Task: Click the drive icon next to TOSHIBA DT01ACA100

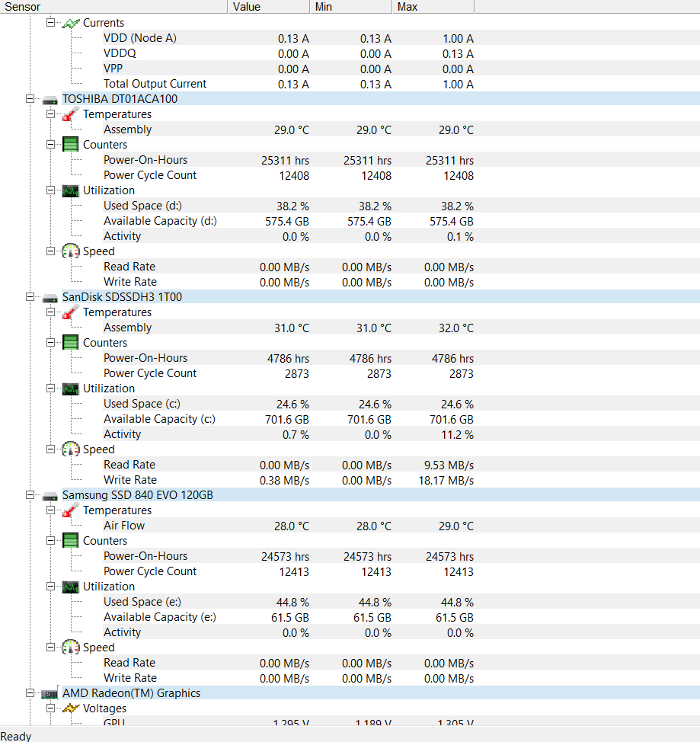Action: (x=50, y=98)
